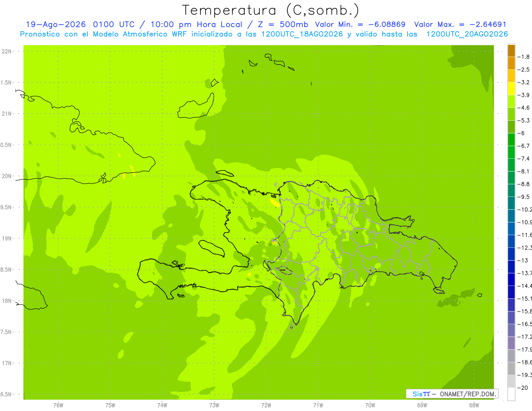Click the "-14.4" colorbar value
The height and width of the screenshot is (411, 532).
525,286
